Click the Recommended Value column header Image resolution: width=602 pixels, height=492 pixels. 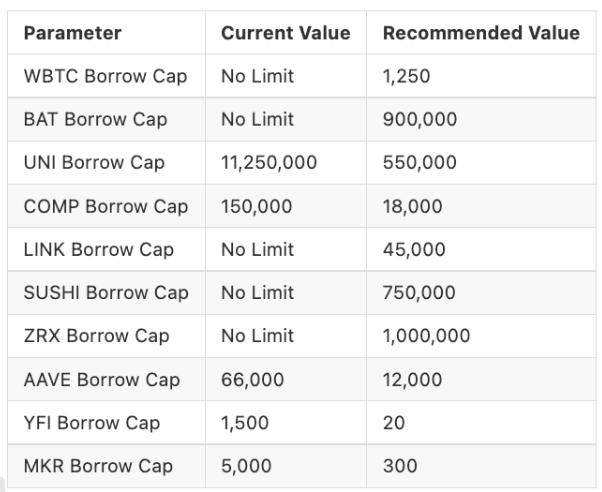point(480,33)
